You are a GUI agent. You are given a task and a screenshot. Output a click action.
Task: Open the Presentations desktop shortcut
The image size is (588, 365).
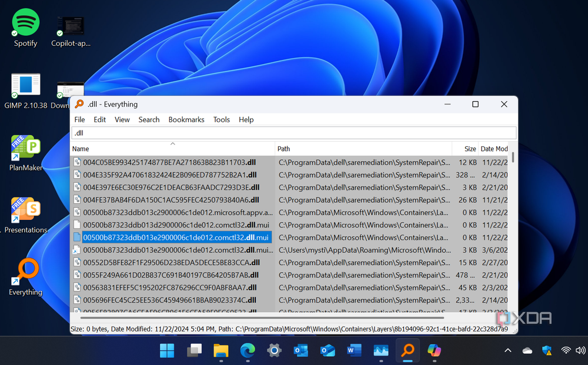25,212
